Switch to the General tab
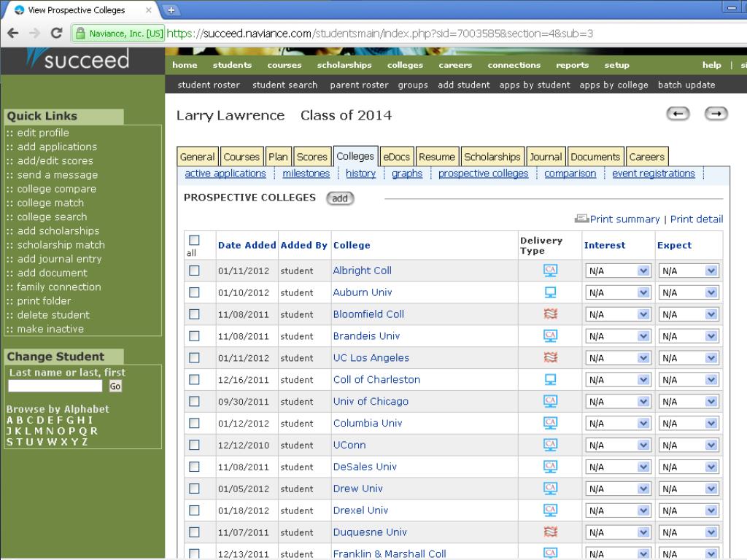This screenshot has width=747, height=560. coord(197,157)
